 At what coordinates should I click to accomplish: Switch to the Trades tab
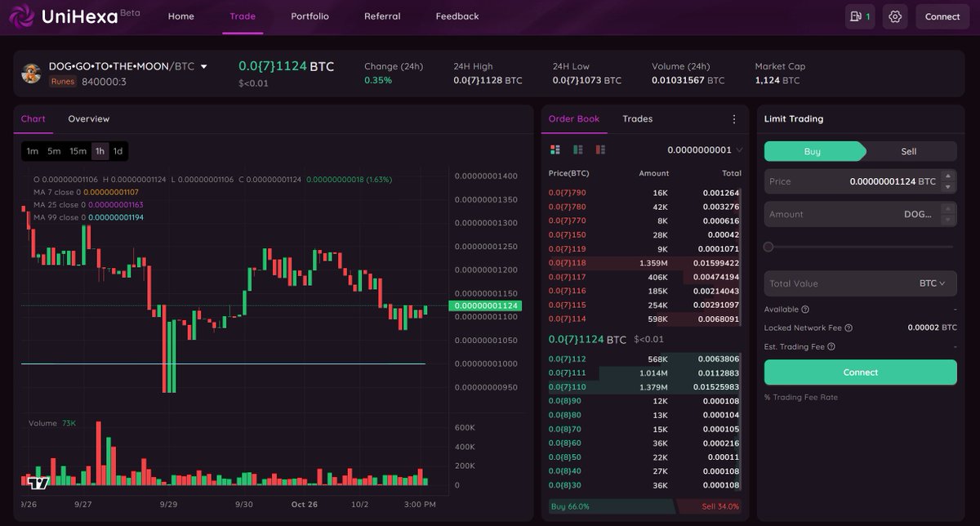[638, 119]
